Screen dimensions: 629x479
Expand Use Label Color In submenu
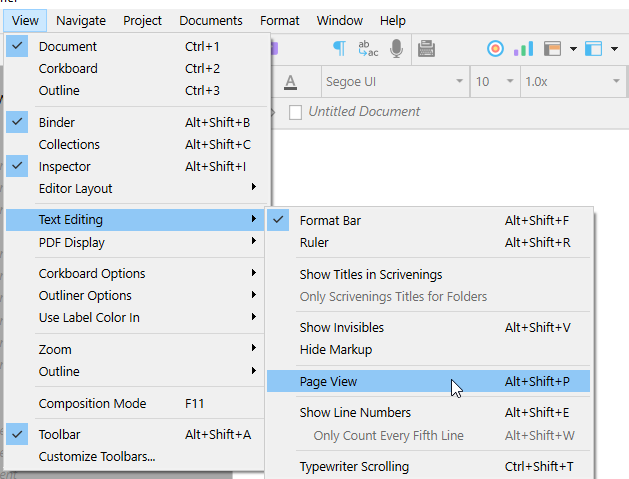136,318
